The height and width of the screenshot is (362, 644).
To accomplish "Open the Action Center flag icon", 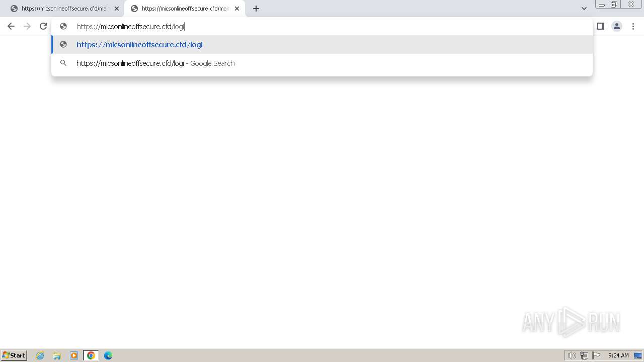I will pyautogui.click(x=596, y=355).
